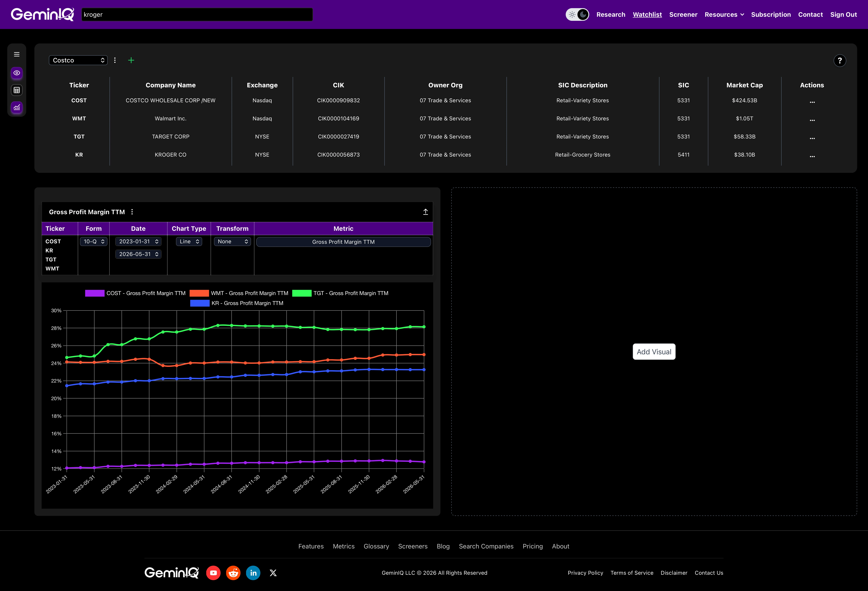This screenshot has height=591, width=868.
Task: Open GeminIQ X (Twitter) icon
Action: coord(273,573)
